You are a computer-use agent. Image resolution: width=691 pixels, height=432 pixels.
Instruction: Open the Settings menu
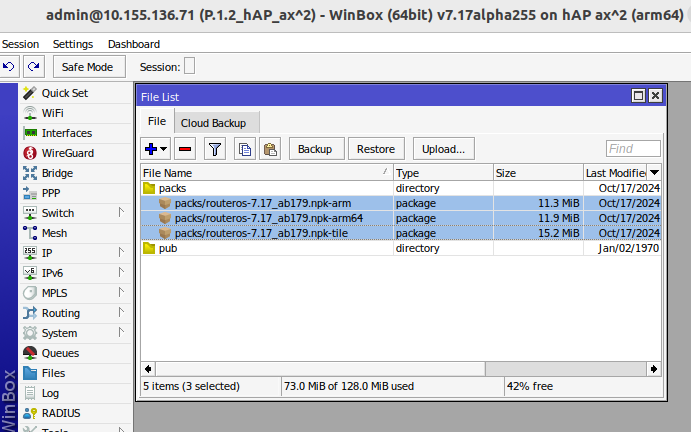point(72,44)
